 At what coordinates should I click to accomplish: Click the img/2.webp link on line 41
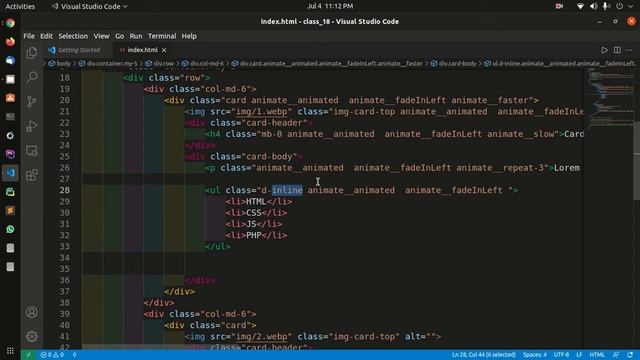point(262,336)
